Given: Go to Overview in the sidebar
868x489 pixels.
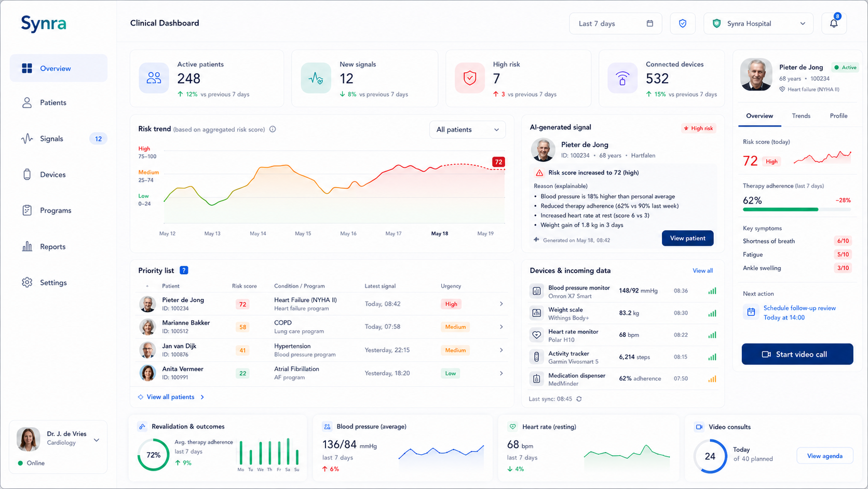Looking at the screenshot, I should tap(59, 68).
